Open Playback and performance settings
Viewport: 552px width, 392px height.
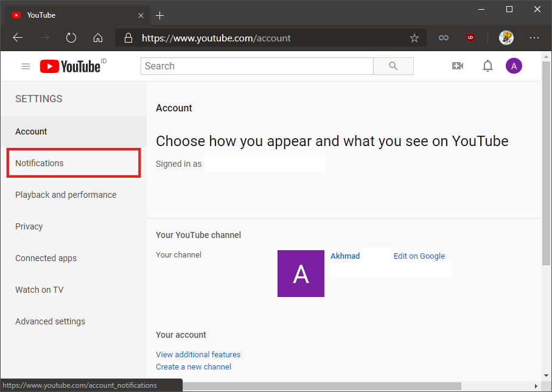(66, 195)
